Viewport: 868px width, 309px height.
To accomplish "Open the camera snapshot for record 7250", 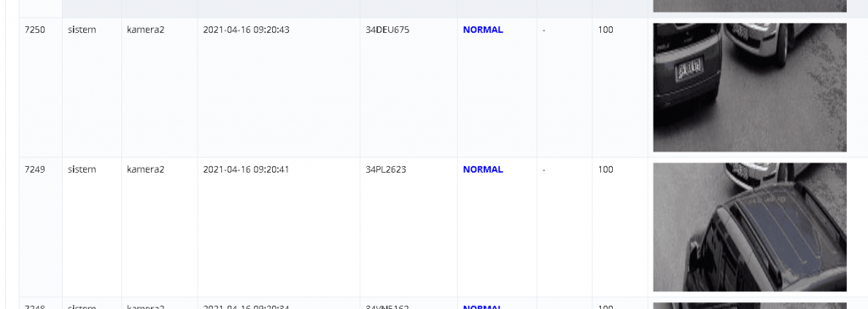I will (749, 87).
